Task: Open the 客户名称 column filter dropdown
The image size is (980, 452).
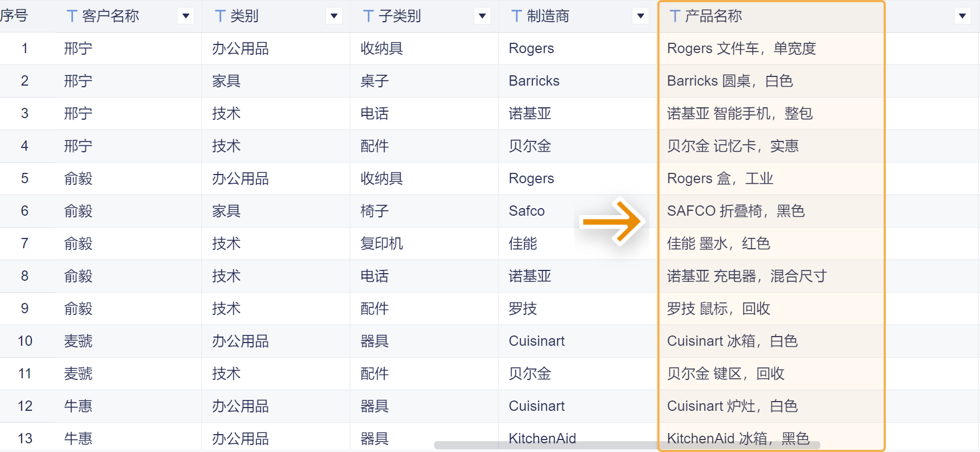Action: point(186,16)
